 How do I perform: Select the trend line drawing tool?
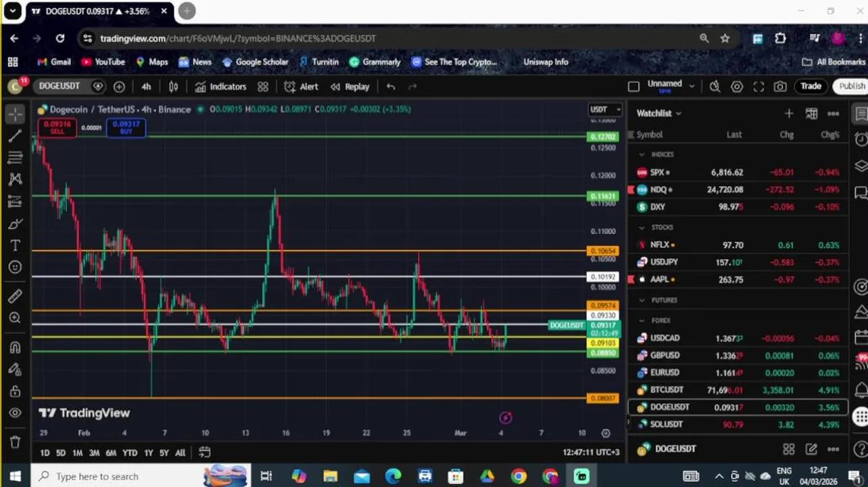click(15, 136)
